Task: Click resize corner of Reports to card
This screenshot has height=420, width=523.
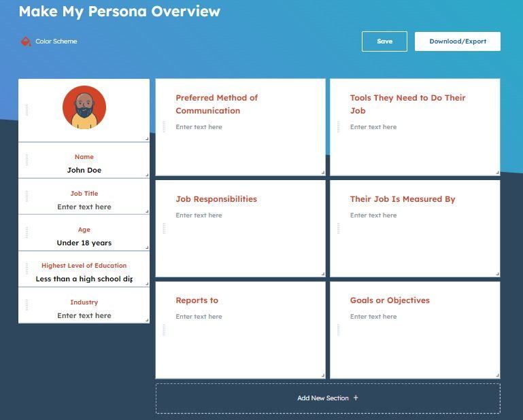Action: [x=322, y=374]
